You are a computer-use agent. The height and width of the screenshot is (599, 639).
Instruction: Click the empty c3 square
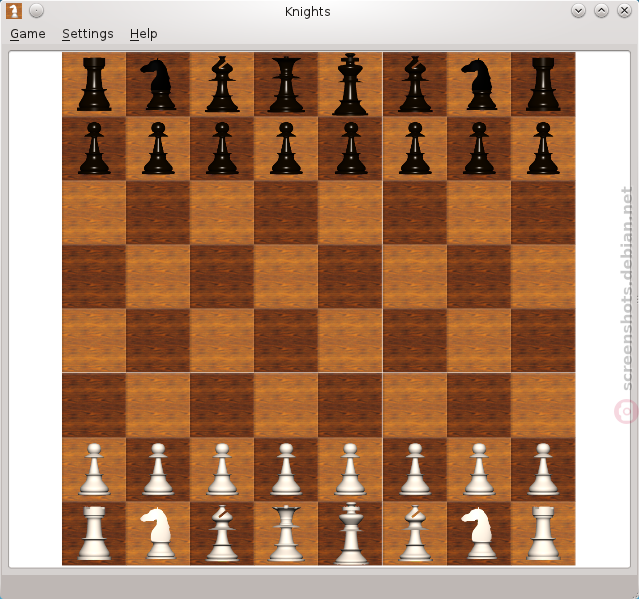222,405
